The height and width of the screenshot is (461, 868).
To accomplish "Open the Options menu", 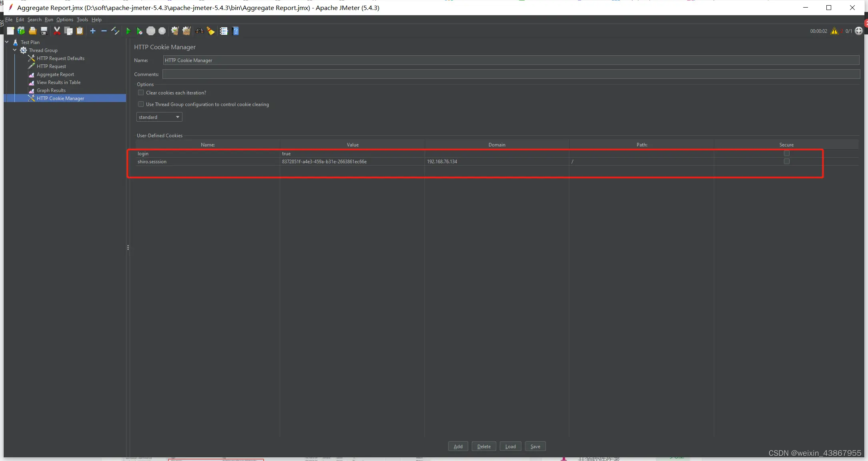I will point(64,20).
